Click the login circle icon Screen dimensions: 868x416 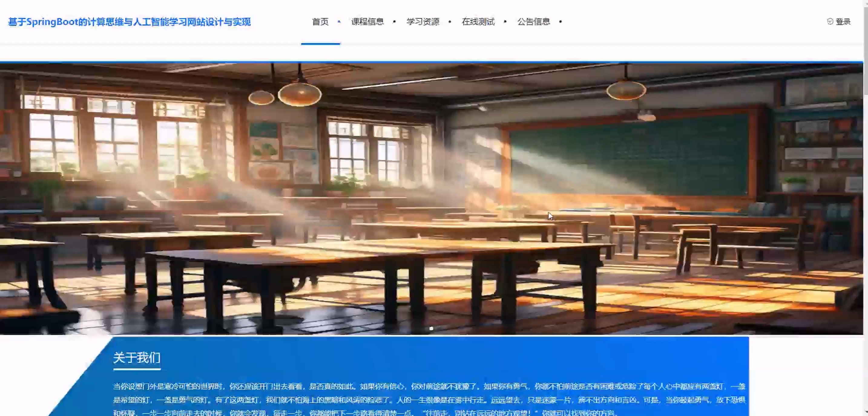point(830,21)
